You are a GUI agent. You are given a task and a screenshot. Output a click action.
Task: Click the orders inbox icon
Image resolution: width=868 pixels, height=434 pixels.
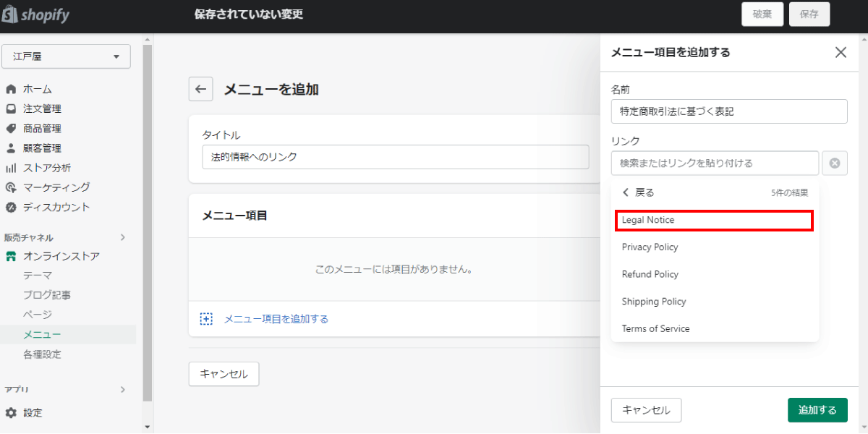point(11,109)
